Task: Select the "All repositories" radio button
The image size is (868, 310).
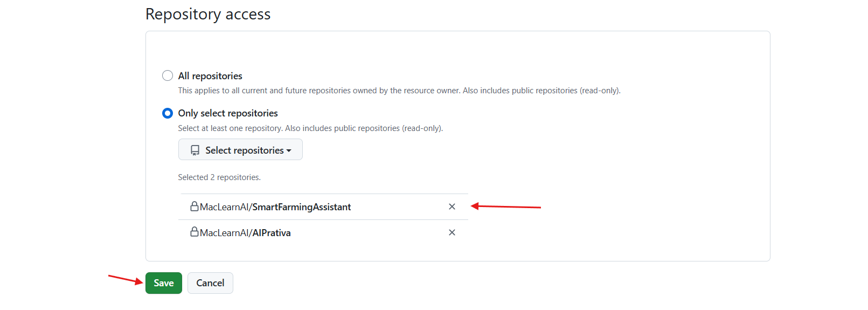Action: point(168,75)
